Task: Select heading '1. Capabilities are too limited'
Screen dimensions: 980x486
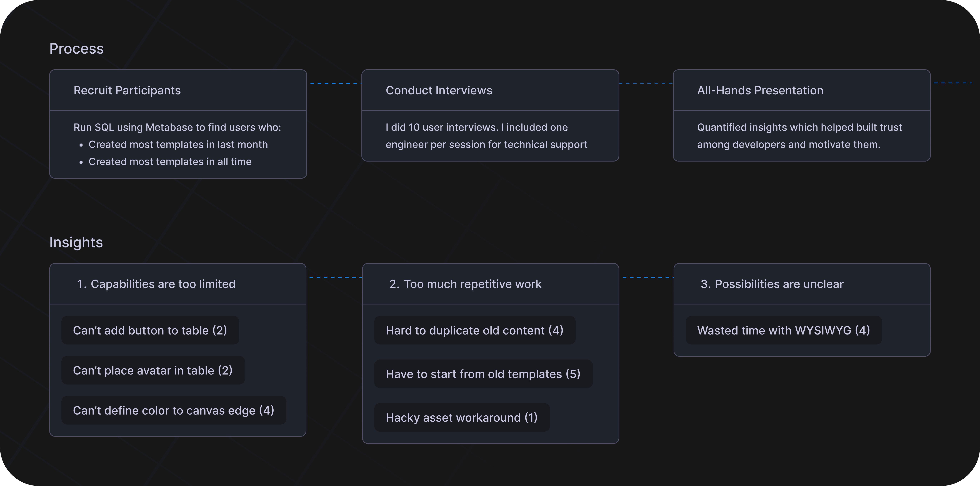Action: 156,284
